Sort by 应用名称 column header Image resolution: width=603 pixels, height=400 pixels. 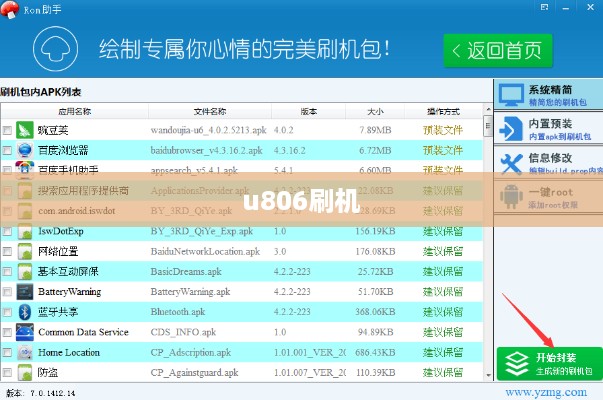[75, 112]
